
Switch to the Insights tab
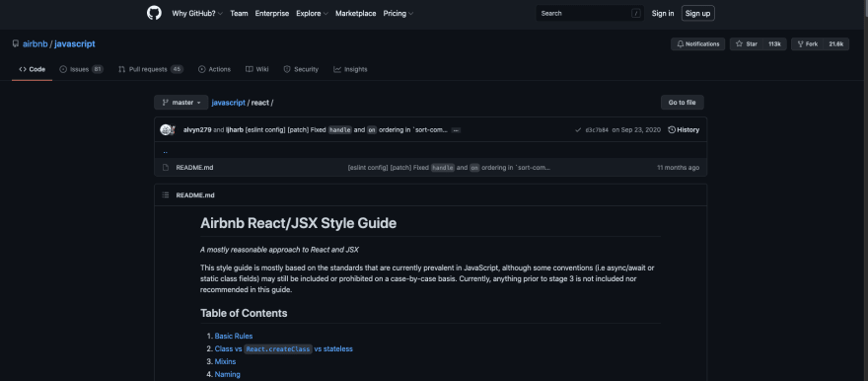pyautogui.click(x=350, y=69)
